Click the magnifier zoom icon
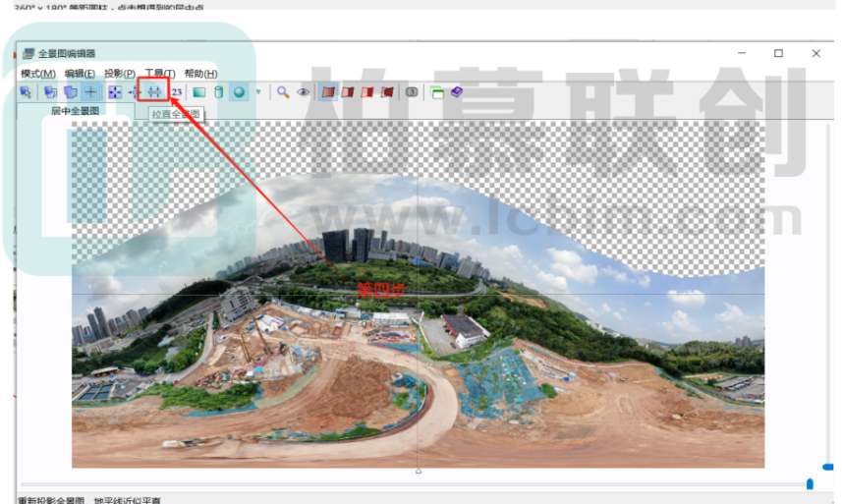 (x=283, y=92)
